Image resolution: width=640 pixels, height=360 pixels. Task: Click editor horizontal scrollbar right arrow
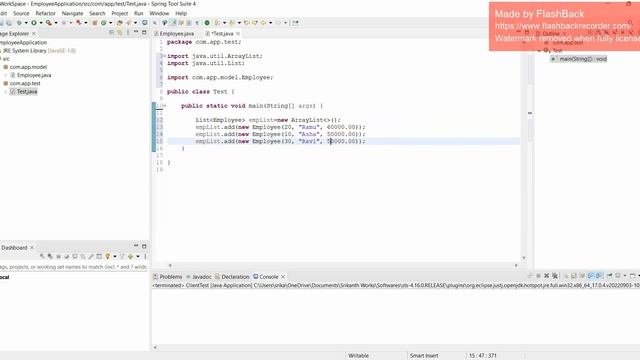(516, 265)
